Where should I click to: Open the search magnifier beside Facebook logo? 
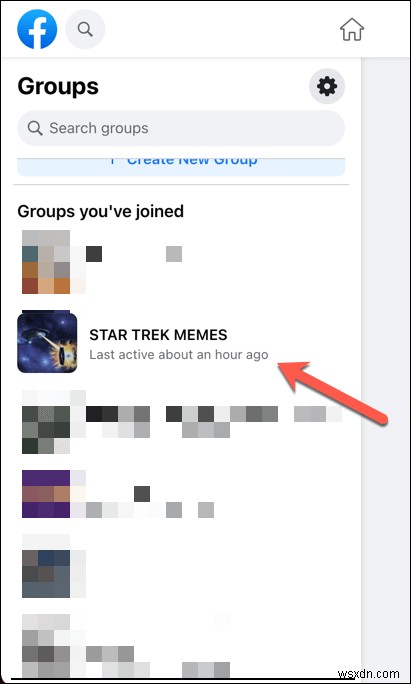point(85,29)
